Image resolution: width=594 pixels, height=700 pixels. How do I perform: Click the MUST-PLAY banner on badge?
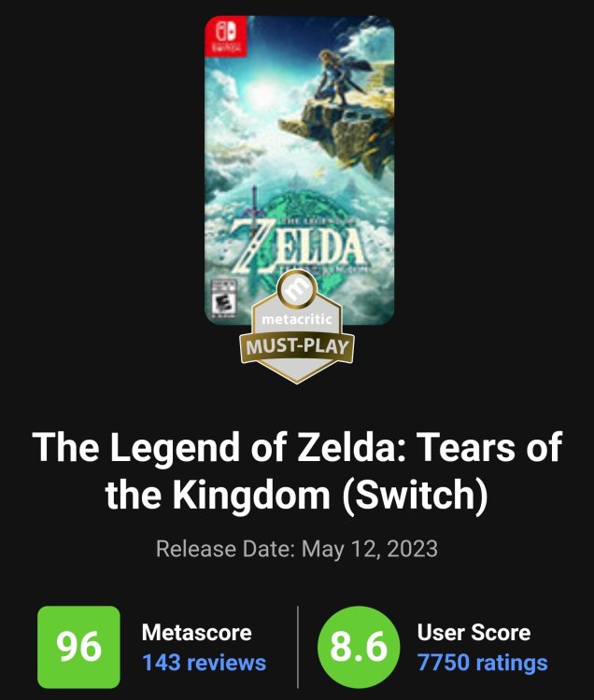pyautogui.click(x=297, y=347)
